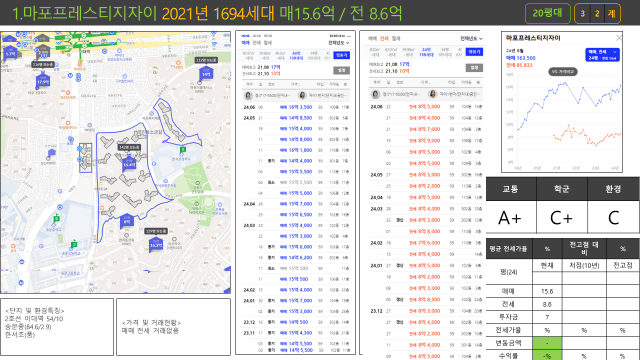Click the 5.7억 marker at map top-left
The height and width of the screenshot is (360, 640).
coord(10,53)
